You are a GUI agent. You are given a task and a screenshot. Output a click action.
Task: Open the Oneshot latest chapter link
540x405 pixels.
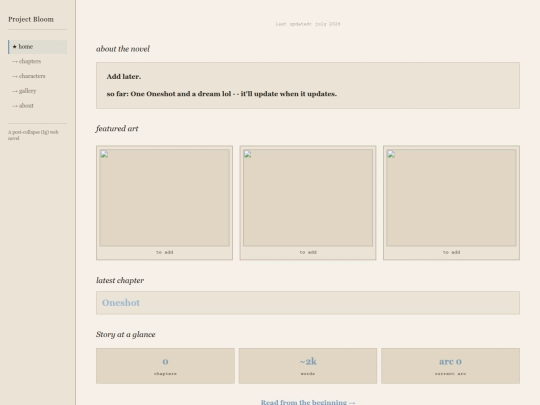point(121,303)
